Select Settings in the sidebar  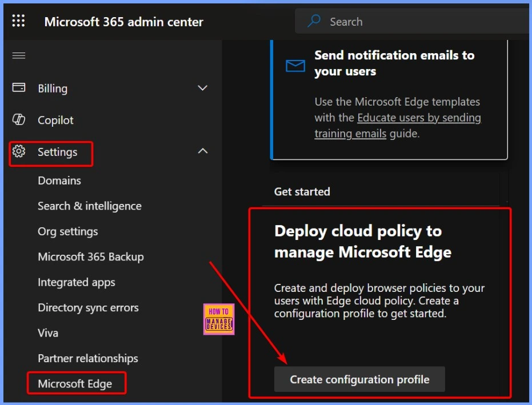[57, 152]
